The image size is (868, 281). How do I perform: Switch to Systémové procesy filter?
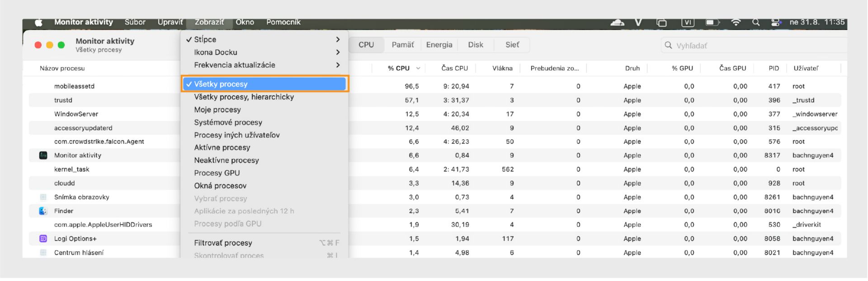[x=228, y=122]
